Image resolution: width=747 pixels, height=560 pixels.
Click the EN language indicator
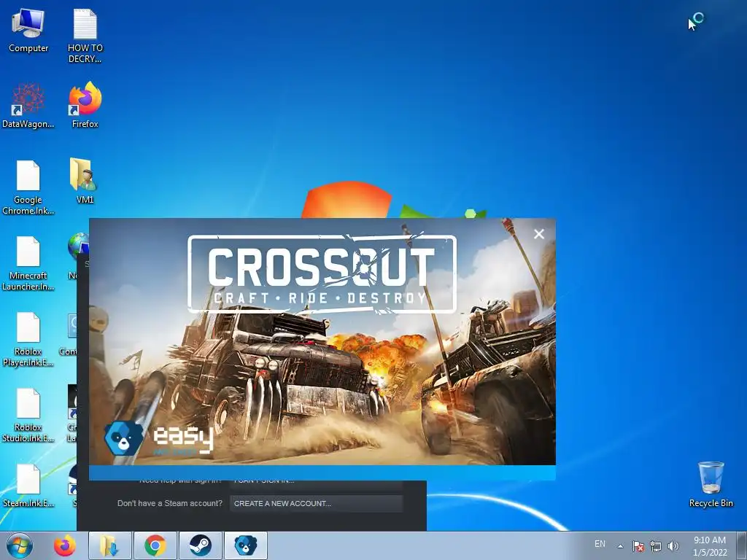click(600, 544)
